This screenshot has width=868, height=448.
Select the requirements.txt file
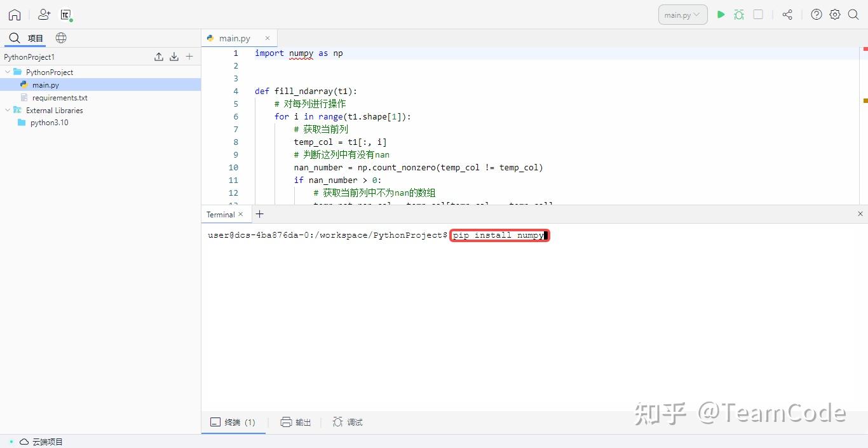(60, 97)
